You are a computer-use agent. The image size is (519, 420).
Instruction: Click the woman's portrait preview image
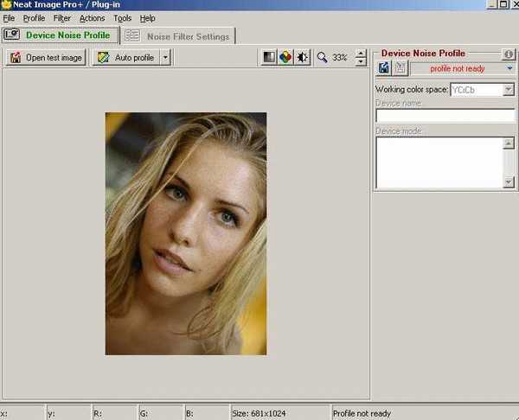tap(186, 233)
